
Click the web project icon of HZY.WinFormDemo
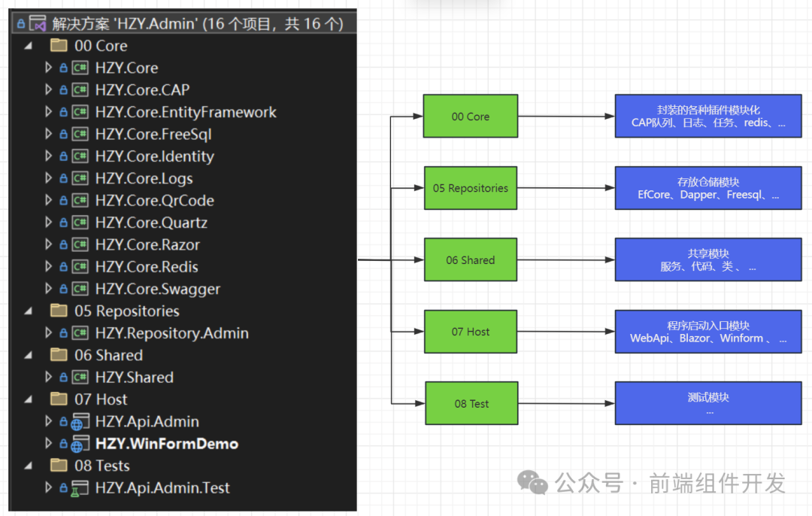coord(80,445)
